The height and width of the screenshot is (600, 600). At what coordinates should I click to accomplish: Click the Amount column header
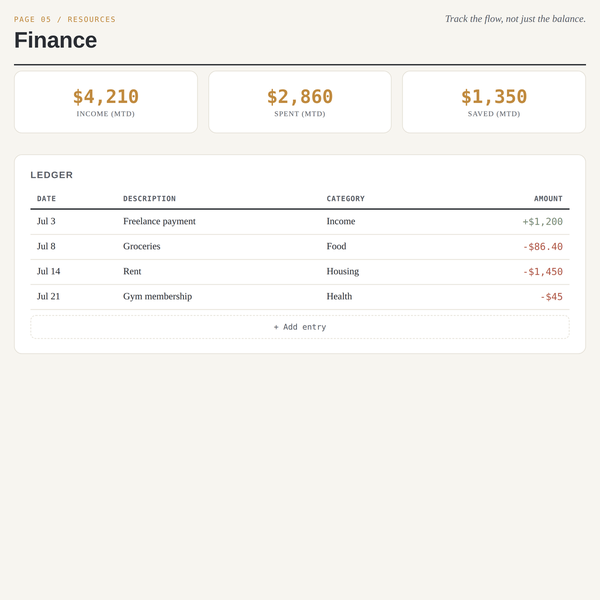click(548, 199)
